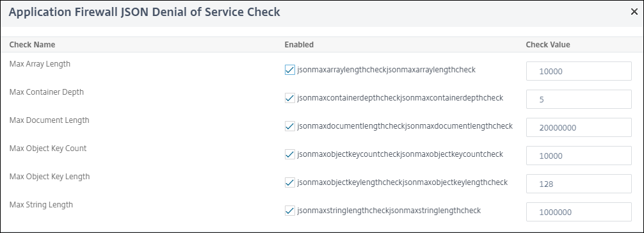The image size is (644, 233).
Task: Close the JSON Denial of Service Check dialog
Action: 634,12
